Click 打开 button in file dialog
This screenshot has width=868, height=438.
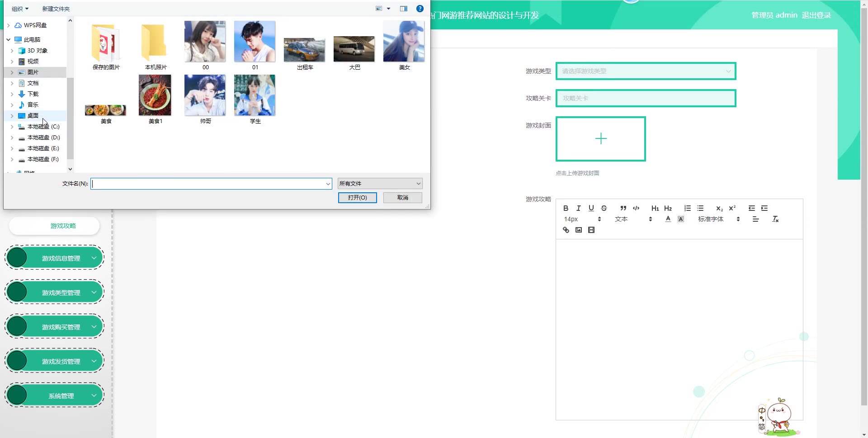pyautogui.click(x=357, y=198)
